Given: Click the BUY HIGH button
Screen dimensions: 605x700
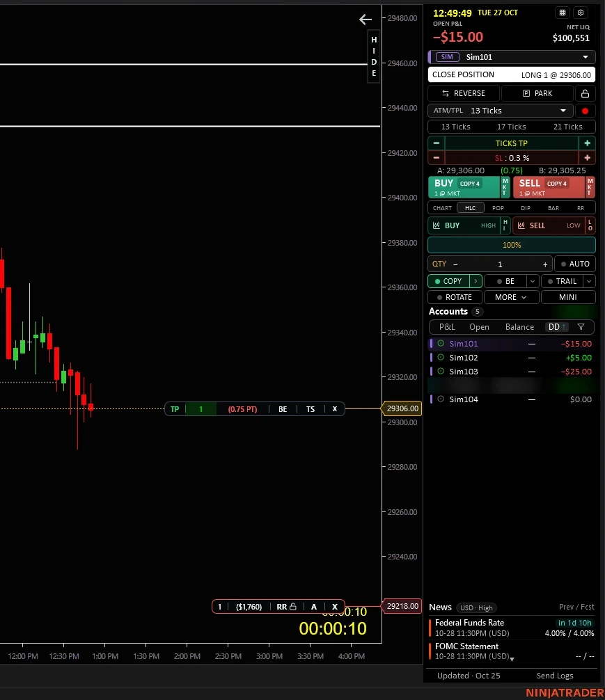Looking at the screenshot, I should (x=464, y=225).
